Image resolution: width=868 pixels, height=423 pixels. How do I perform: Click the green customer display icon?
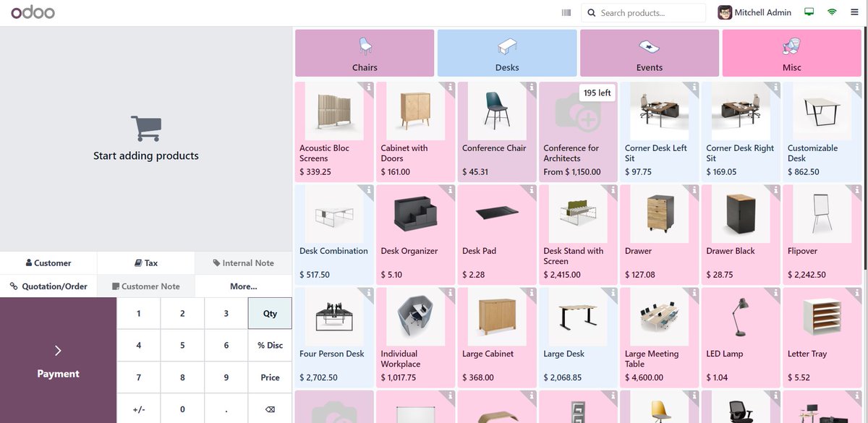[809, 12]
